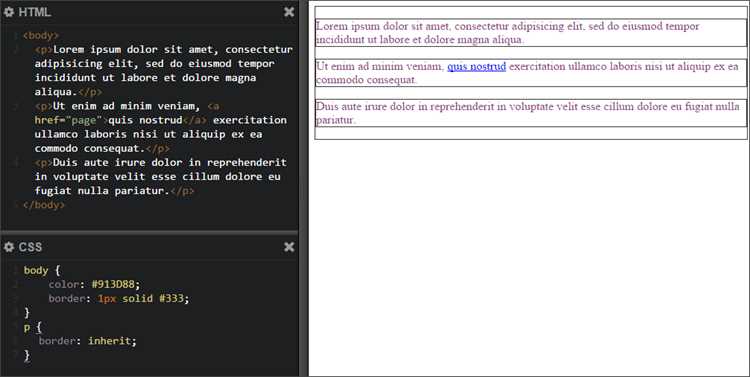Screen dimensions: 750x377
Task: Click the 'color' property name in CSS
Action: tap(63, 284)
